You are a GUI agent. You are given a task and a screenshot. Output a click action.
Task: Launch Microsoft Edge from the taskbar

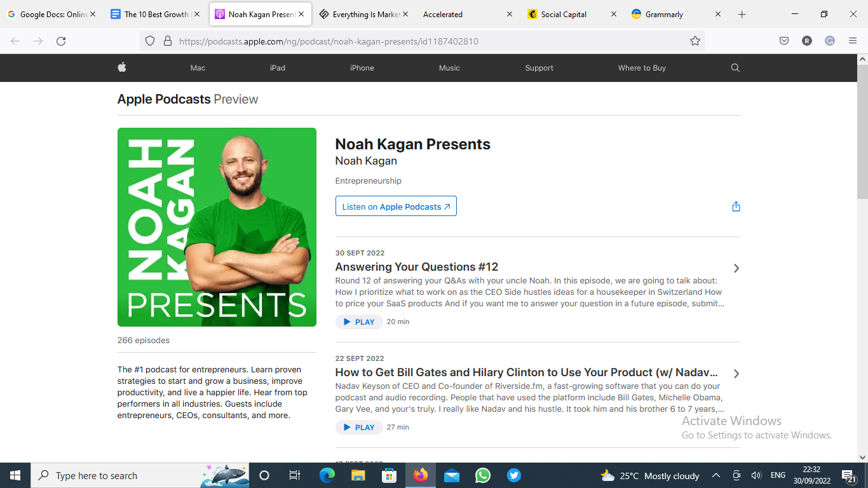coord(327,475)
